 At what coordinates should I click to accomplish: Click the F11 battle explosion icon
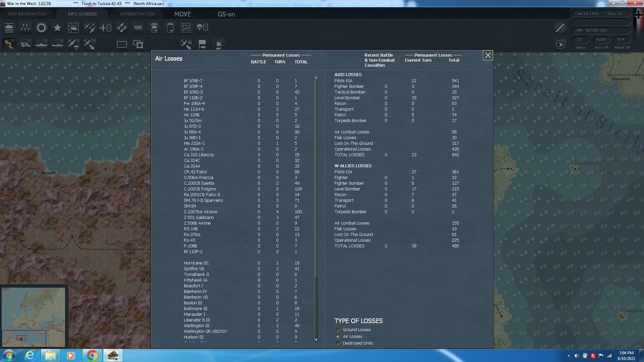(219, 44)
